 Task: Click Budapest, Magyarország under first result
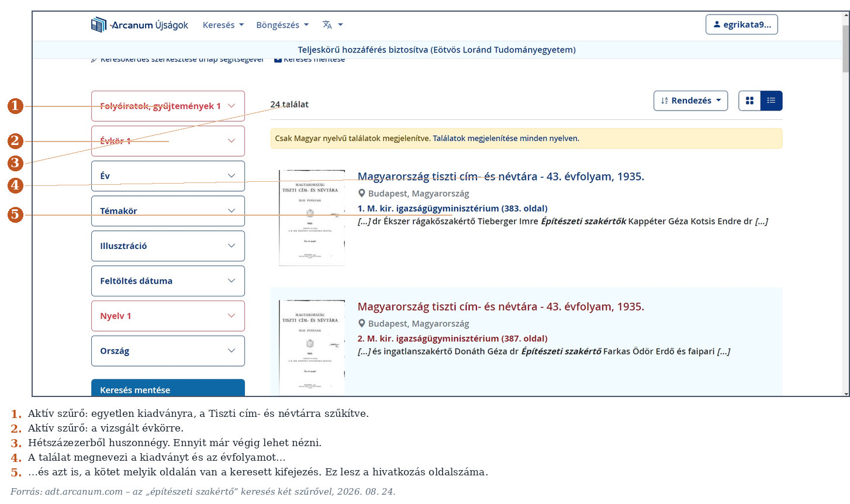[x=419, y=194]
